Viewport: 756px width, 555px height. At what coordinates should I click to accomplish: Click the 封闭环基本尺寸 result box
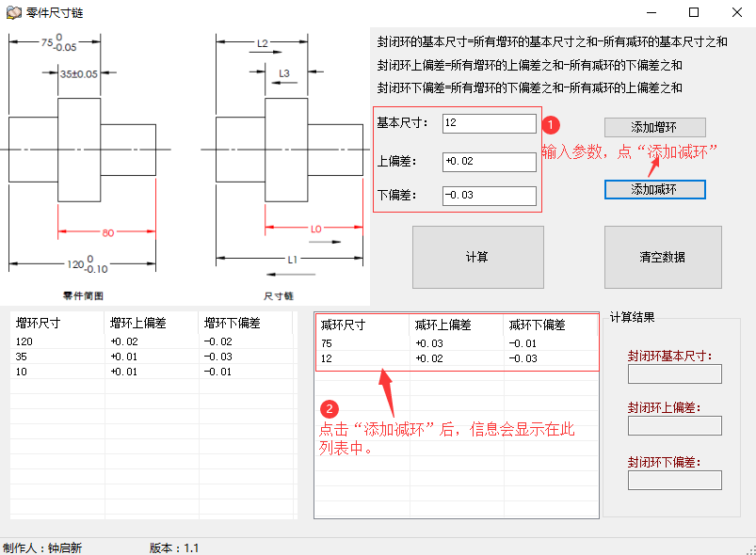(674, 373)
